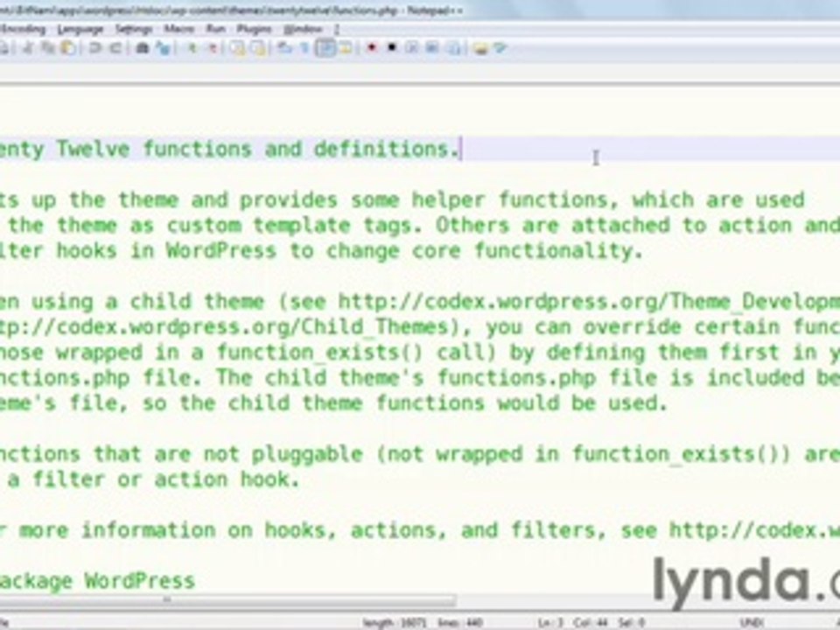
Task: Zoom in using the toolbar icon
Action: tap(192, 48)
